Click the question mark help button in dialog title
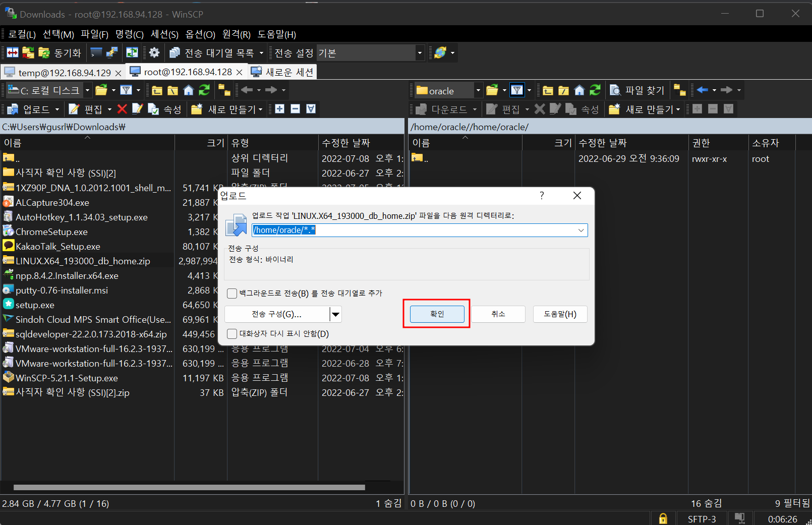This screenshot has width=812, height=525. [x=542, y=196]
